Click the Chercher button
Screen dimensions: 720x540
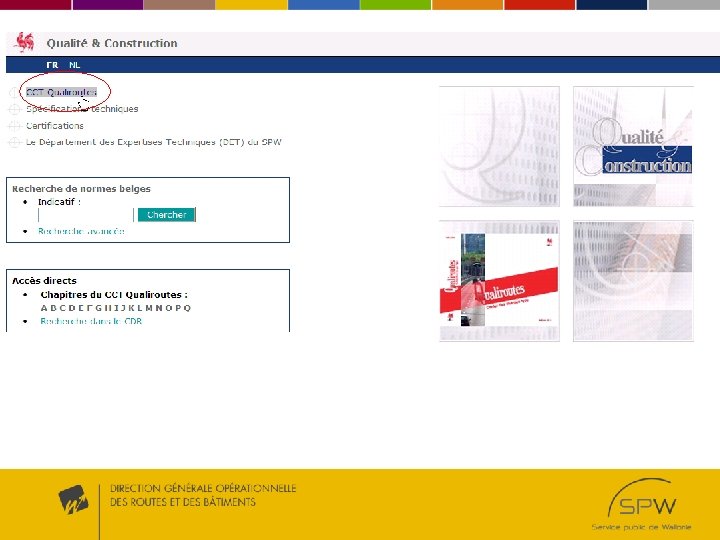pyautogui.click(x=167, y=214)
